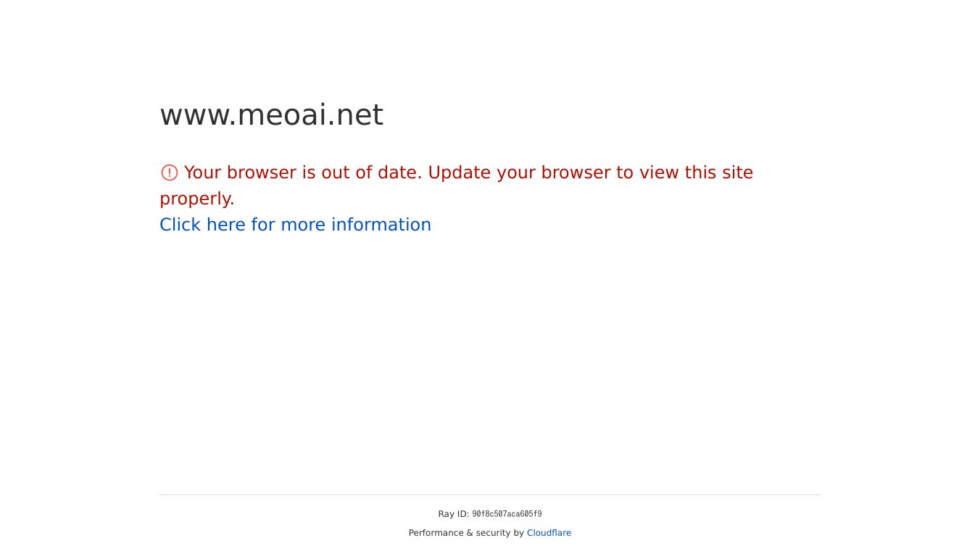Click the www.meoai.net page heading
The height and width of the screenshot is (551, 980).
[271, 115]
